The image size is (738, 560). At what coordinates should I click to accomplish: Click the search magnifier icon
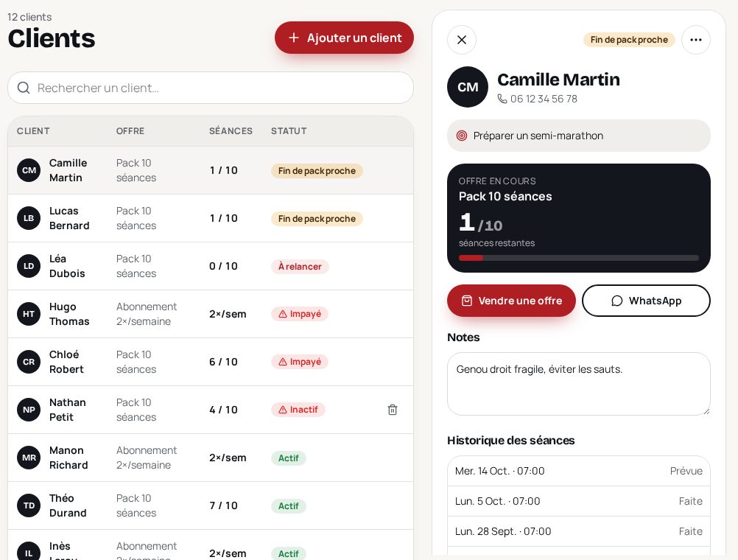pyautogui.click(x=24, y=88)
